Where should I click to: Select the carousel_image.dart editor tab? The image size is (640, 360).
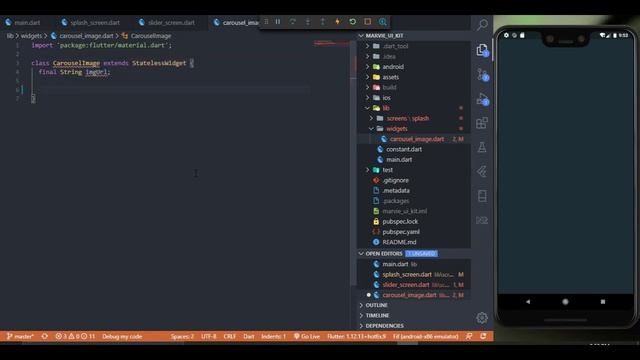236,22
